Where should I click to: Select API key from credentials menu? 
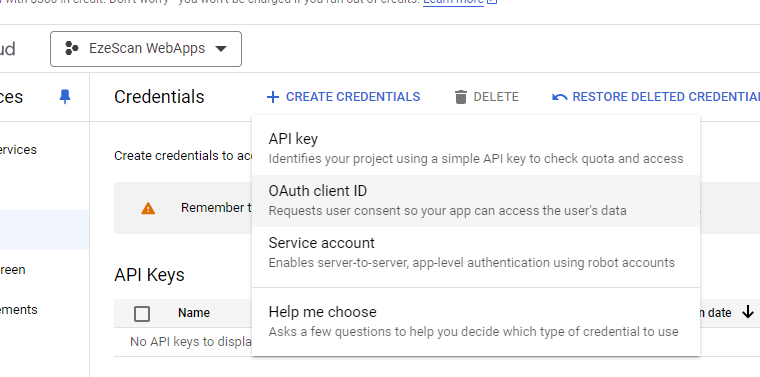click(476, 149)
